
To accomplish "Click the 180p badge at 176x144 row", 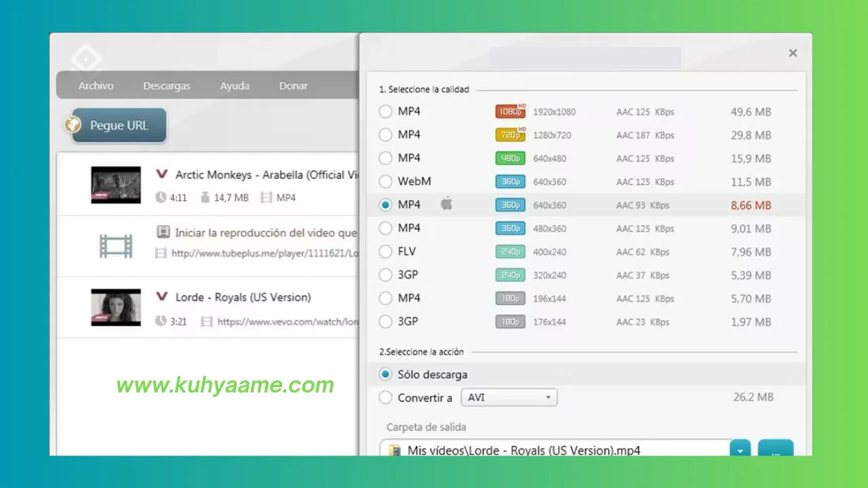I will [511, 322].
